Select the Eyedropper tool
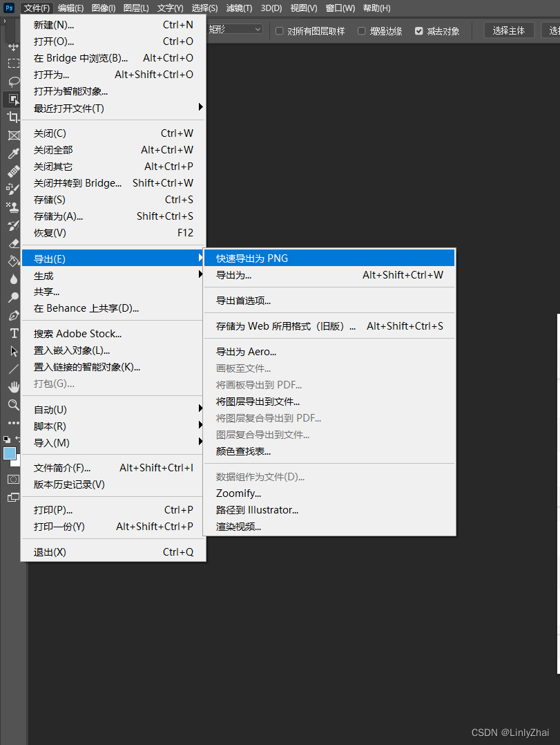 click(x=13, y=153)
